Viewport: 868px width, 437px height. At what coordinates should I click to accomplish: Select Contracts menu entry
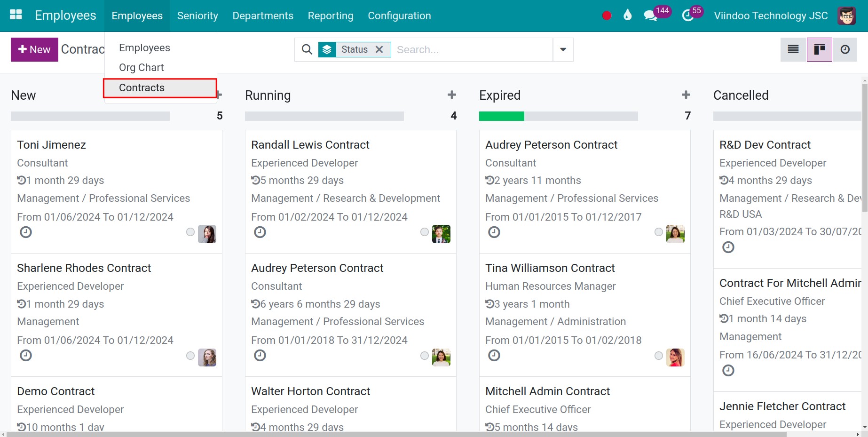[x=160, y=88]
